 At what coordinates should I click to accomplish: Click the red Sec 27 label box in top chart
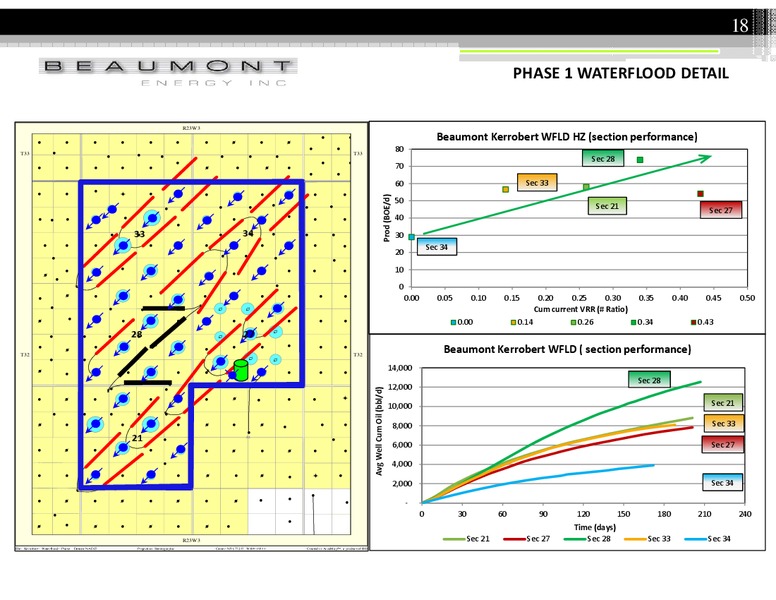(721, 210)
